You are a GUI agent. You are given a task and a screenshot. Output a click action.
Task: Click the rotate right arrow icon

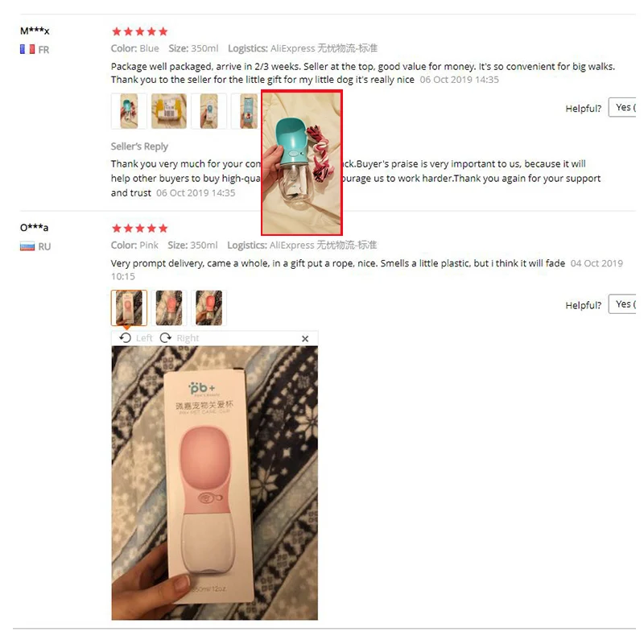[166, 338]
